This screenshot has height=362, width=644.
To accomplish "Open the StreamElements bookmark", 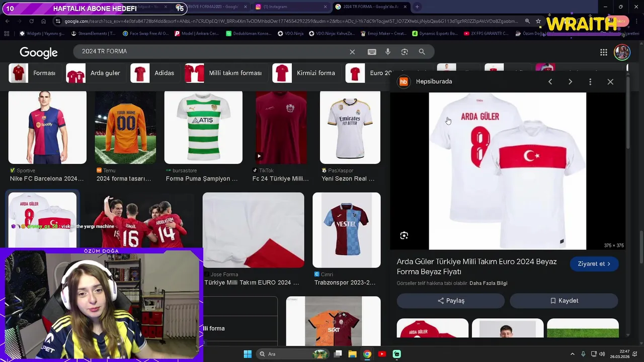I will 94,34.
